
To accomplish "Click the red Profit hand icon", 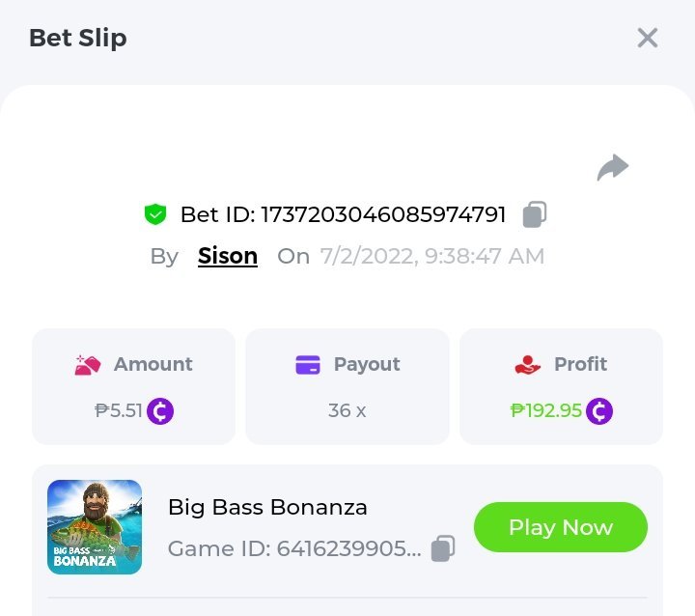I will [x=527, y=365].
